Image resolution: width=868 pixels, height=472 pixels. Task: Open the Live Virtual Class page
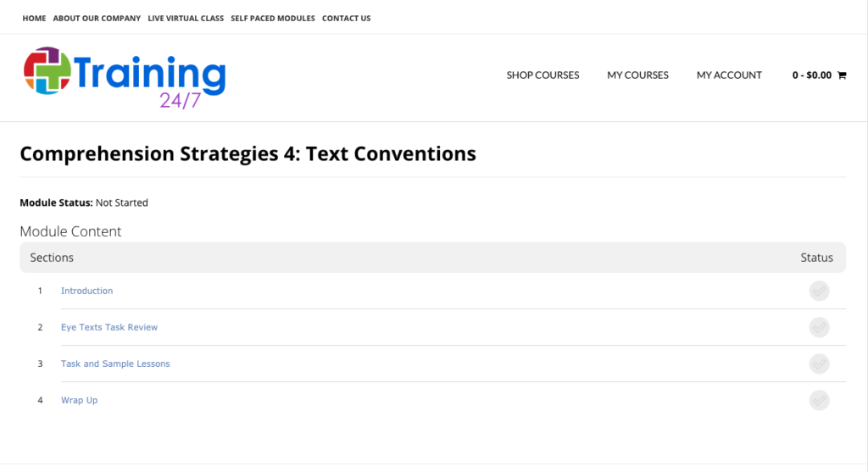click(186, 18)
